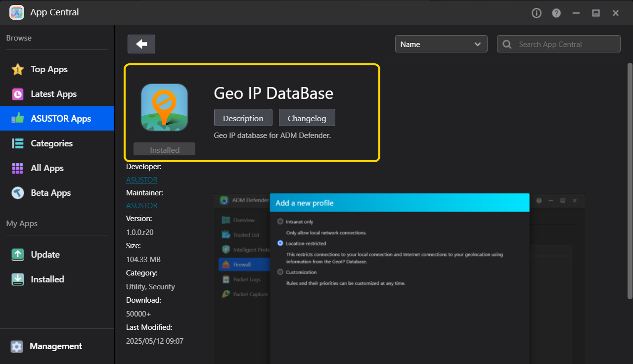The image size is (633, 364).
Task: Select ASUSTOR Apps in sidebar
Action: point(57,119)
